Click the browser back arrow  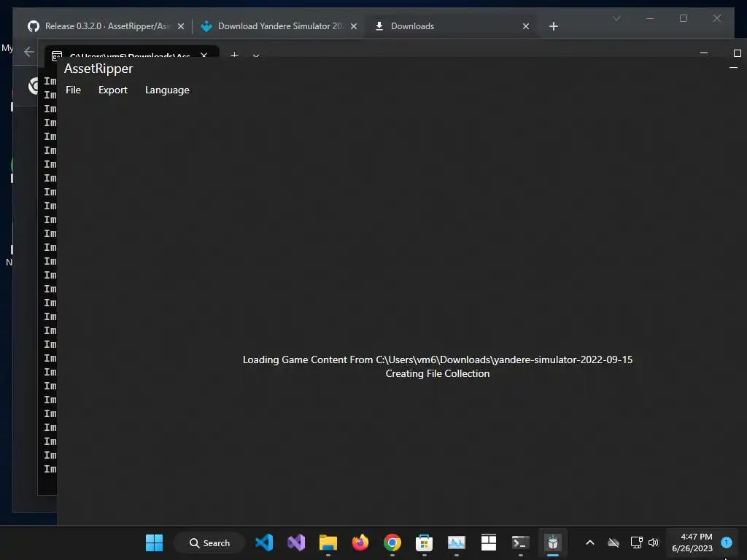pos(29,52)
